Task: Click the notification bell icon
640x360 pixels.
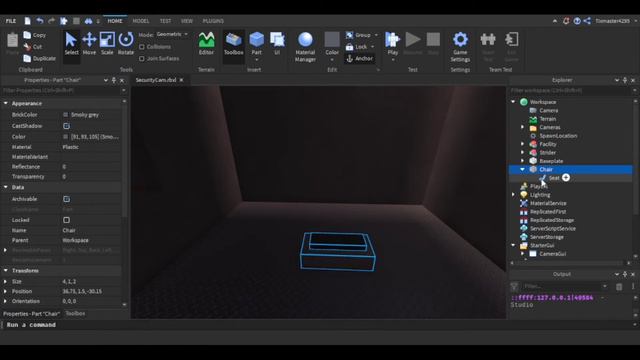Action: (566, 21)
